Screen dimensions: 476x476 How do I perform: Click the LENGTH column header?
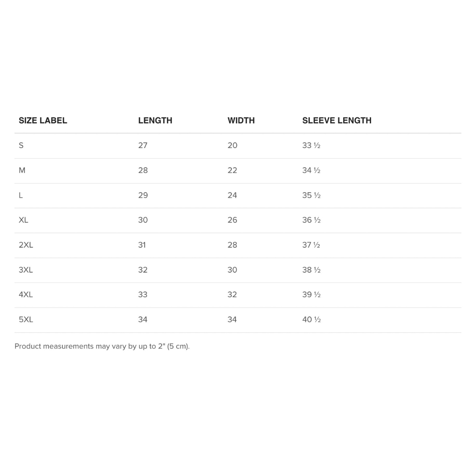[x=155, y=121]
